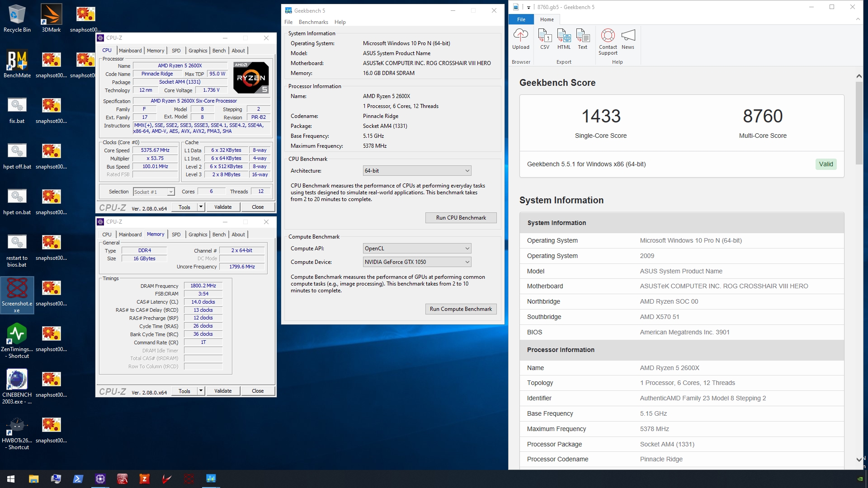This screenshot has height=488, width=868.
Task: Click the results scrollbar thumb
Action: (859, 123)
